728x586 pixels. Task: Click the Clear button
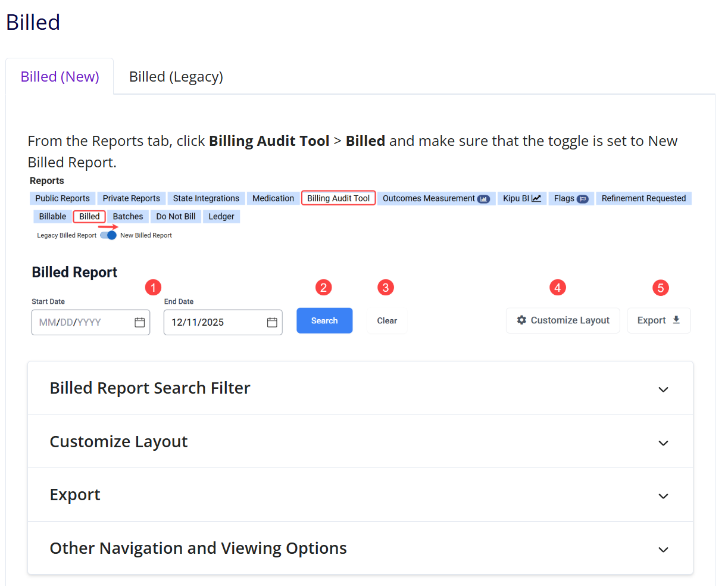coord(387,321)
